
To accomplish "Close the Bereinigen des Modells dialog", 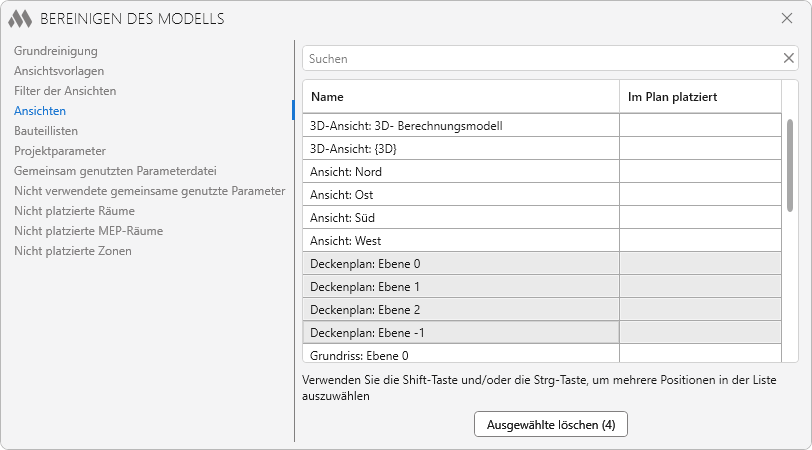I will coord(787,18).
